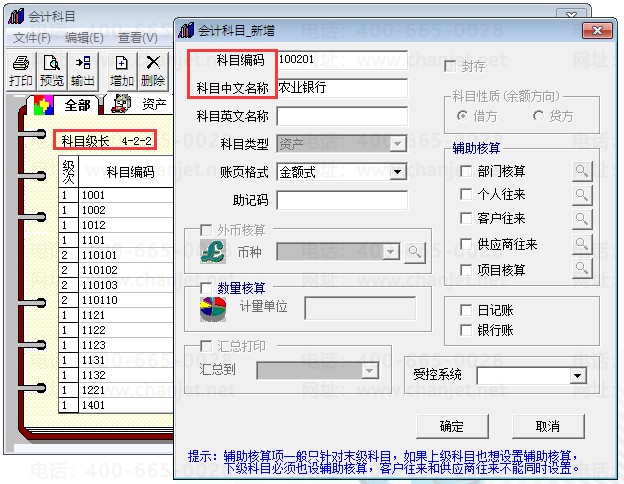Click the 打印 print toolbar icon
The width and height of the screenshot is (624, 484).
click(x=21, y=71)
